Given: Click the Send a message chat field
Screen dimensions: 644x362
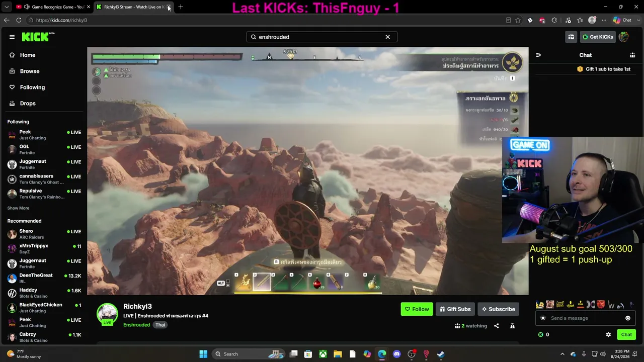Looking at the screenshot, I should click(x=585, y=318).
